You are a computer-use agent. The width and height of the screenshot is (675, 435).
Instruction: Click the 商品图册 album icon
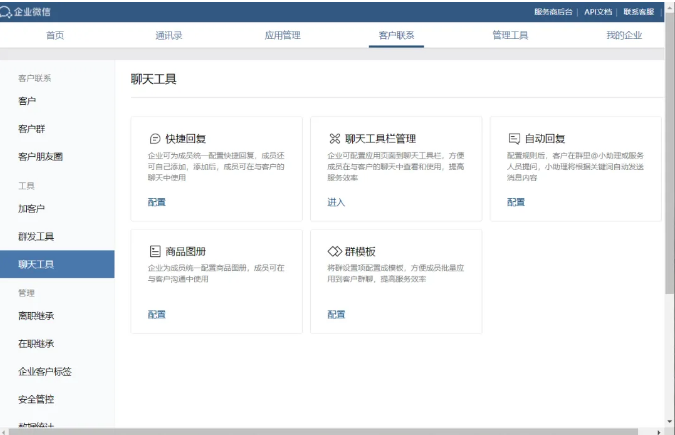click(155, 252)
